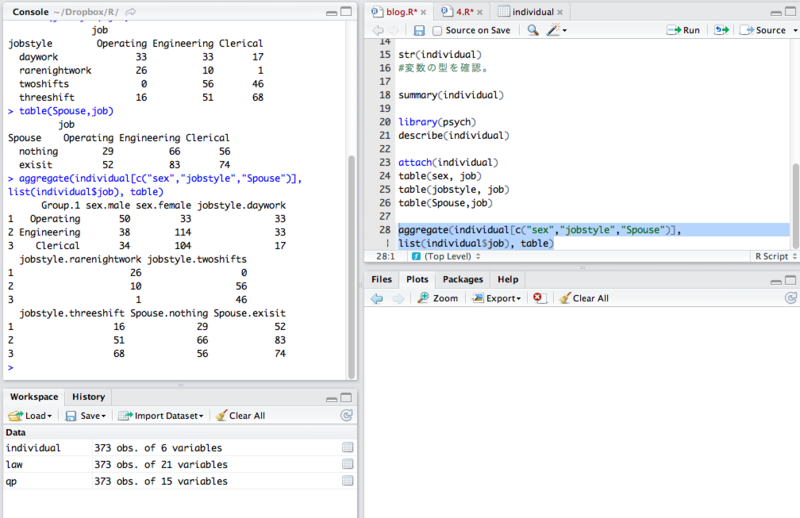
Task: Minimize the source editor pane
Action: pyautogui.click(x=776, y=12)
